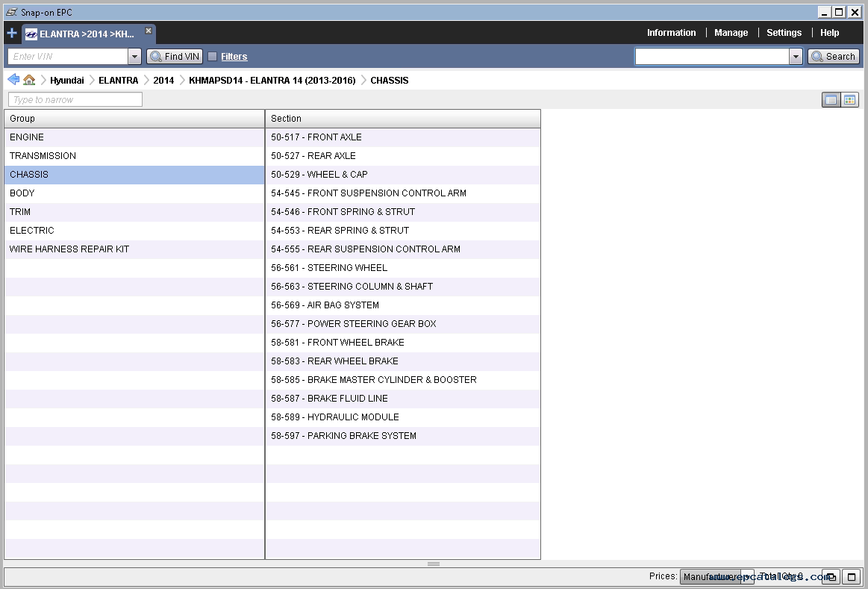This screenshot has height=589, width=868.
Task: Go back using the blue arrow icon
Action: tap(14, 80)
